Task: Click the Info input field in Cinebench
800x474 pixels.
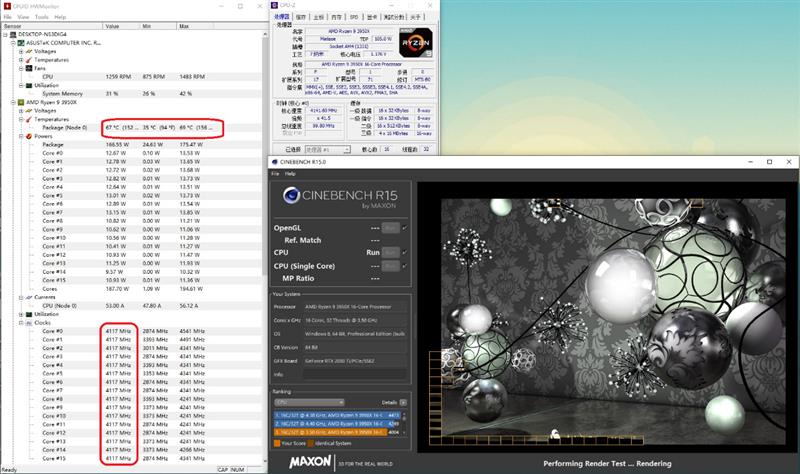Action: coord(356,375)
